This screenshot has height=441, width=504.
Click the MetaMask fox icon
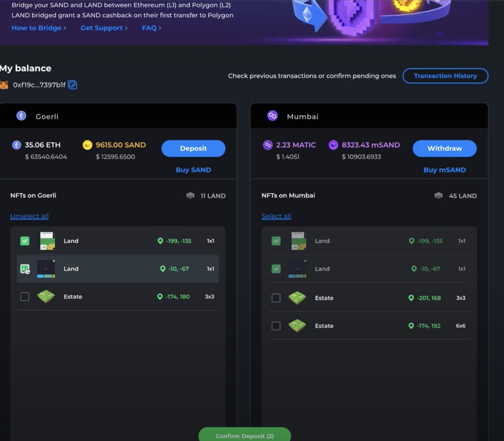[x=4, y=85]
